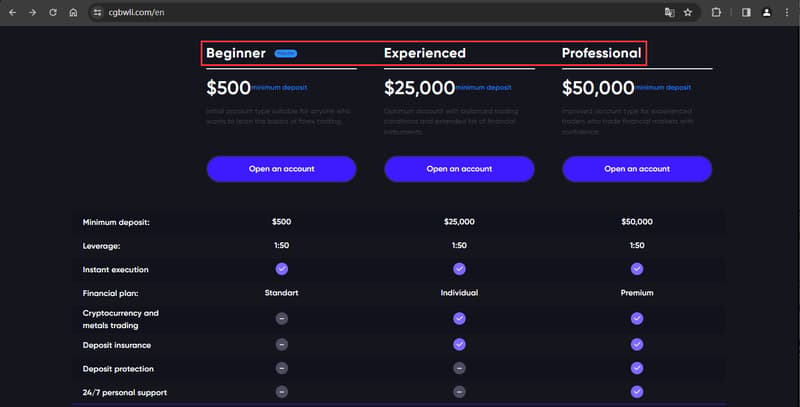Select the Professional plan heading
The image size is (800, 407).
point(602,53)
